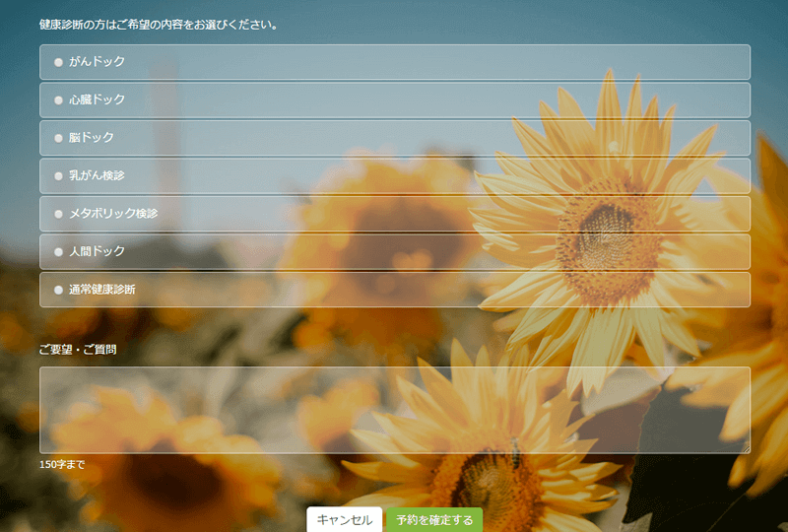
Task: Click the 心臓ドック label text
Action: [x=97, y=100]
